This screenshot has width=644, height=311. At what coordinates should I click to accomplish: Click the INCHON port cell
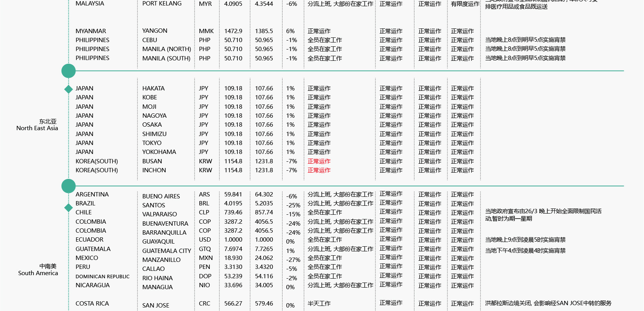click(x=154, y=170)
